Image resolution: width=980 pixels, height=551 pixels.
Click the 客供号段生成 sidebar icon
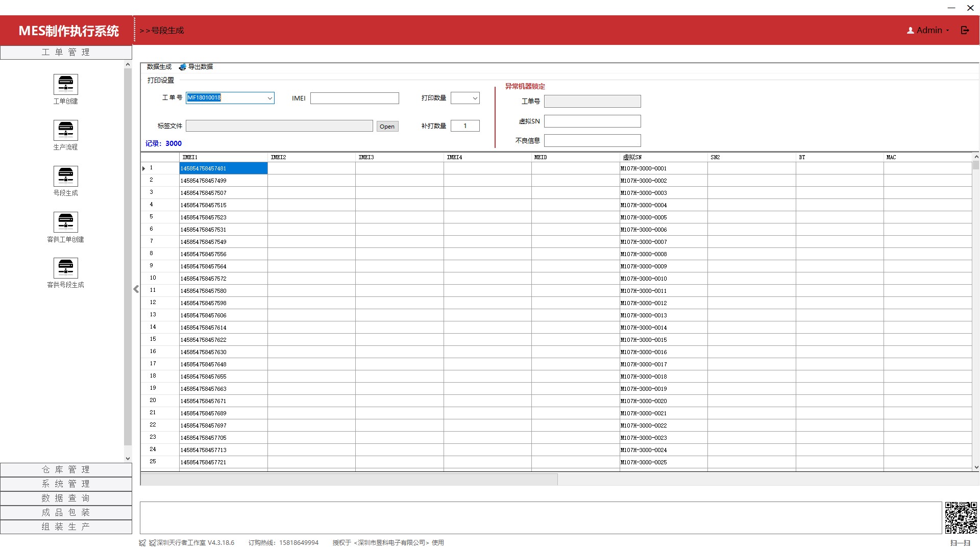(66, 268)
